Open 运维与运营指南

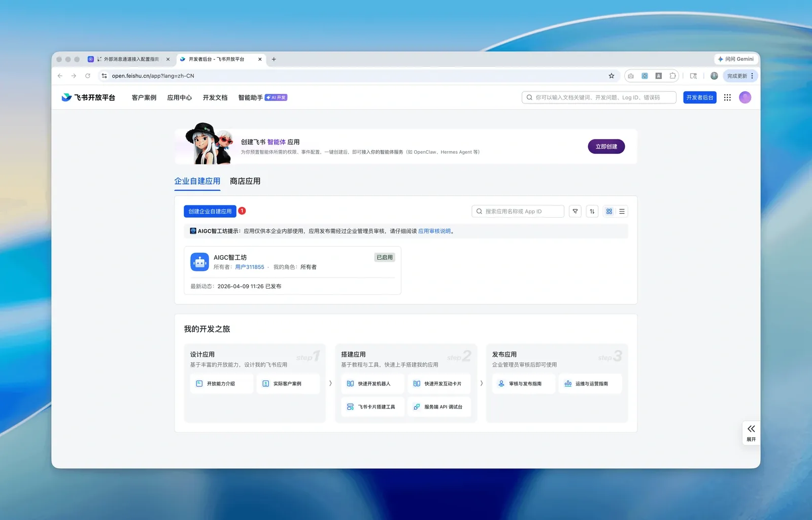tap(590, 384)
